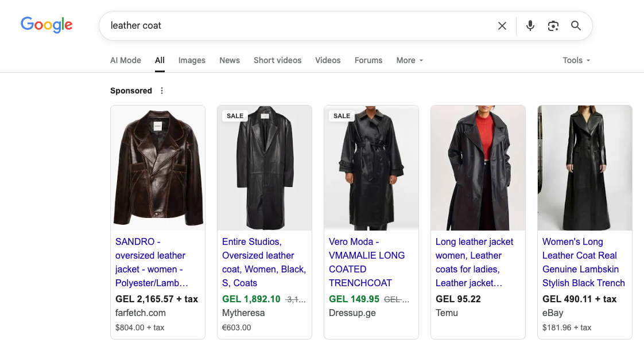
Task: Open Women's Long Leather Coat Real Genuine link
Action: pos(584,262)
